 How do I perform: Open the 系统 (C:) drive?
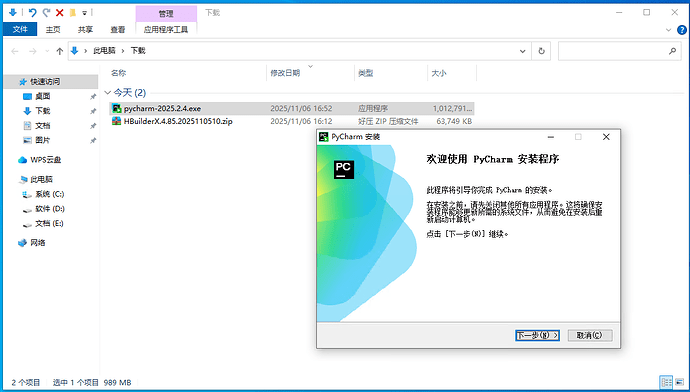(x=49, y=194)
